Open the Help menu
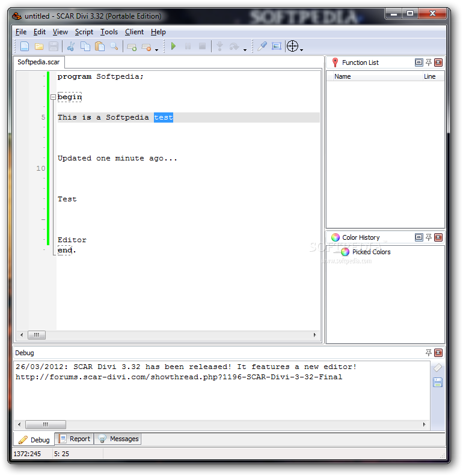 (158, 32)
